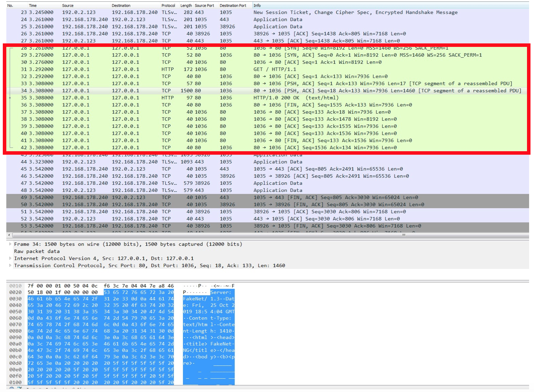The width and height of the screenshot is (534, 392).
Task: Click the Raw packet data line
Action: [37, 251]
